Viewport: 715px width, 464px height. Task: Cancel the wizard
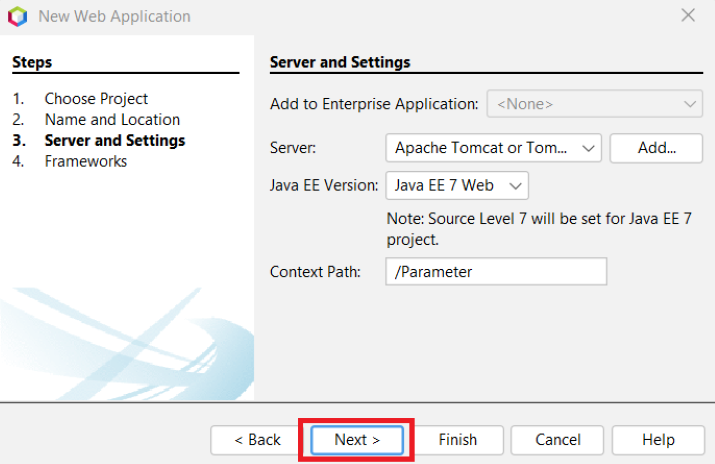pos(558,440)
